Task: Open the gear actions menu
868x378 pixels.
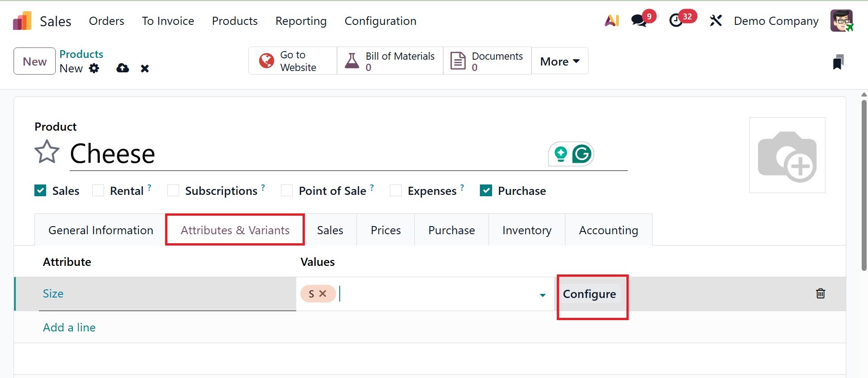Action: coord(94,68)
